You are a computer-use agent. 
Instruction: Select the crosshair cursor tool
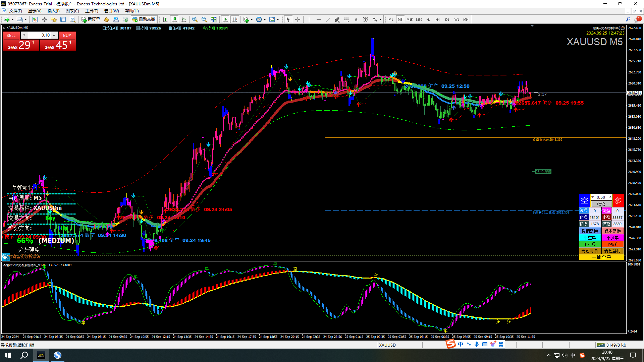[x=298, y=19]
